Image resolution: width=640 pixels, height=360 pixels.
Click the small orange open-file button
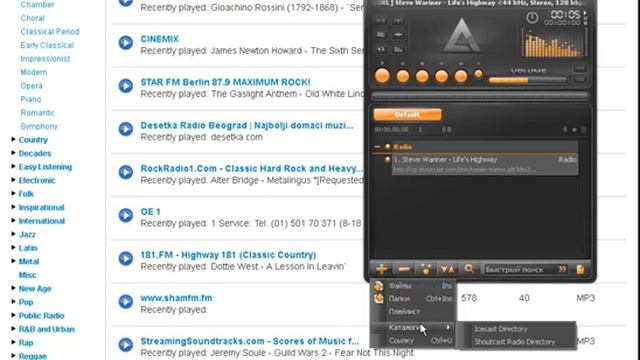point(478,74)
